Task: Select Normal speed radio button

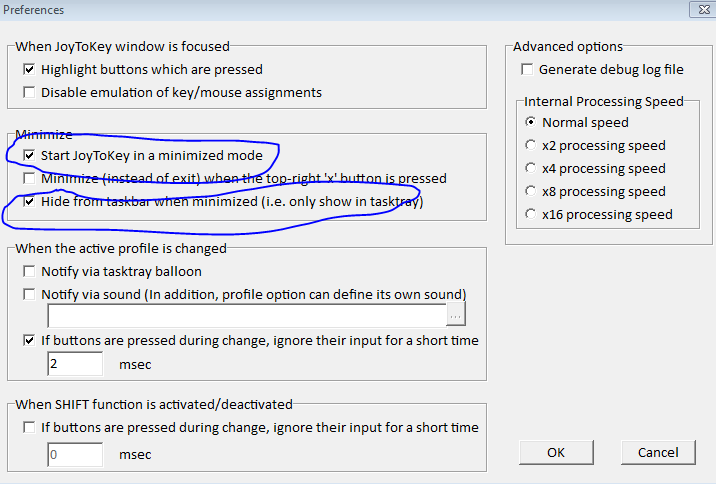Action: click(531, 122)
